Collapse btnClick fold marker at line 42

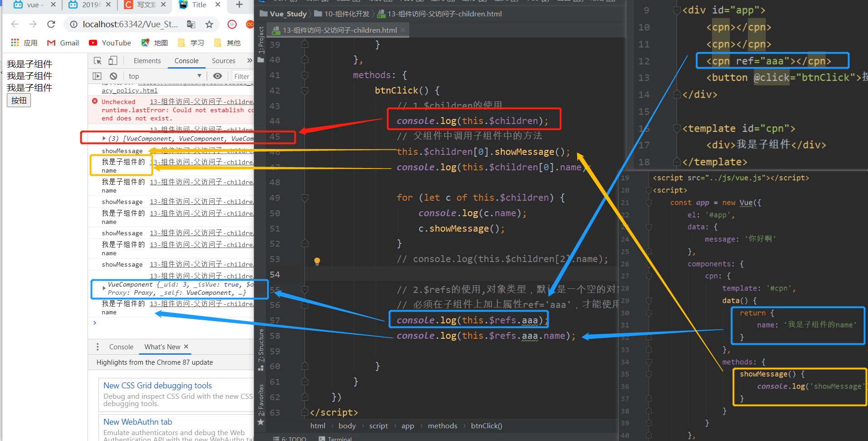click(x=305, y=91)
